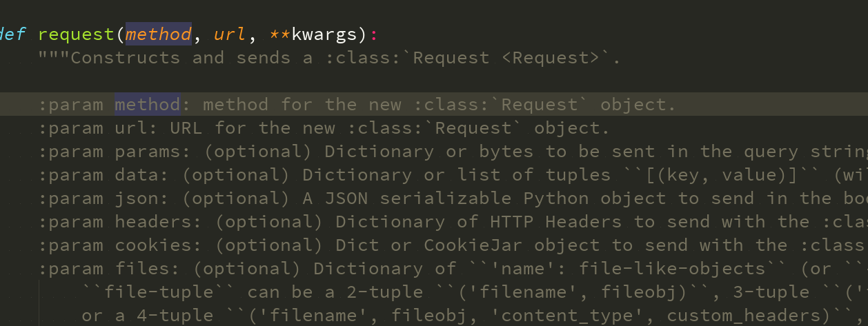Click the files parameter name

pos(141,269)
